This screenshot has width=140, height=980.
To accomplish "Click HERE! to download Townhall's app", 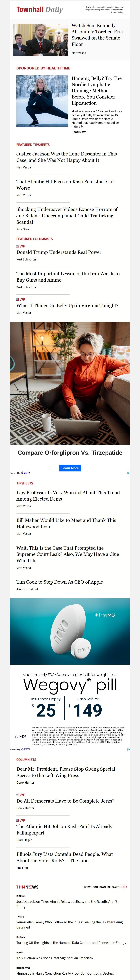I will (x=123, y=887).
